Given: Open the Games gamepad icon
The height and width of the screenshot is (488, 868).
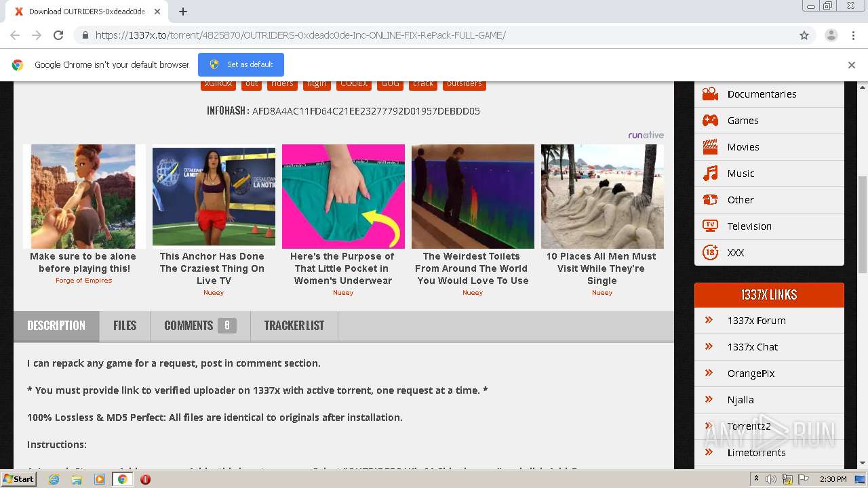Looking at the screenshot, I should click(710, 121).
